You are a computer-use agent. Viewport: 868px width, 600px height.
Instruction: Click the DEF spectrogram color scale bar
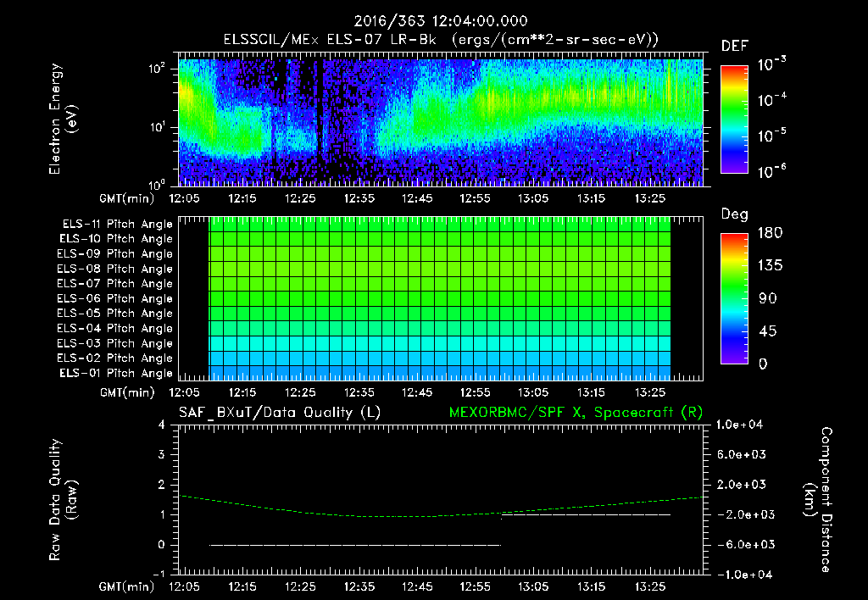pyautogui.click(x=734, y=119)
